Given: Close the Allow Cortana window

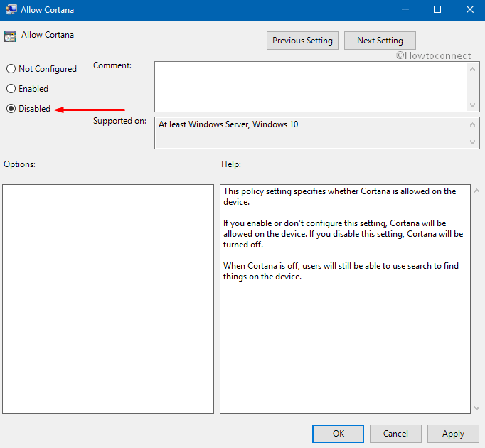Looking at the screenshot, I should [x=470, y=9].
